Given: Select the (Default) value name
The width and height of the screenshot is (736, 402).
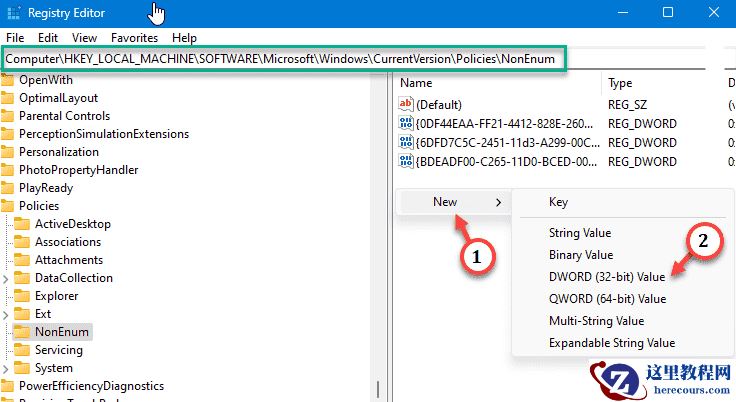Looking at the screenshot, I should [439, 105].
